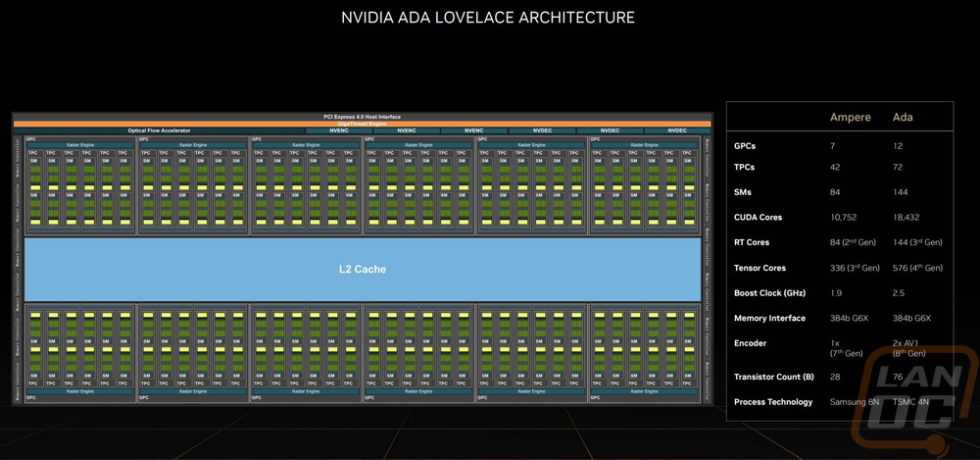This screenshot has height=460, width=980.
Task: Select the CUDA Cores row label
Action: click(x=759, y=217)
